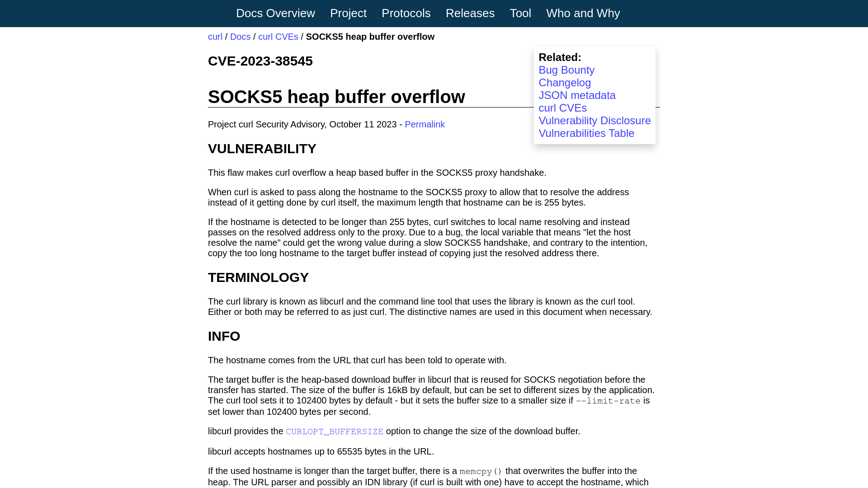868x488 pixels.
Task: Click the Permalink for CVE-2023-38545
Action: (x=425, y=124)
